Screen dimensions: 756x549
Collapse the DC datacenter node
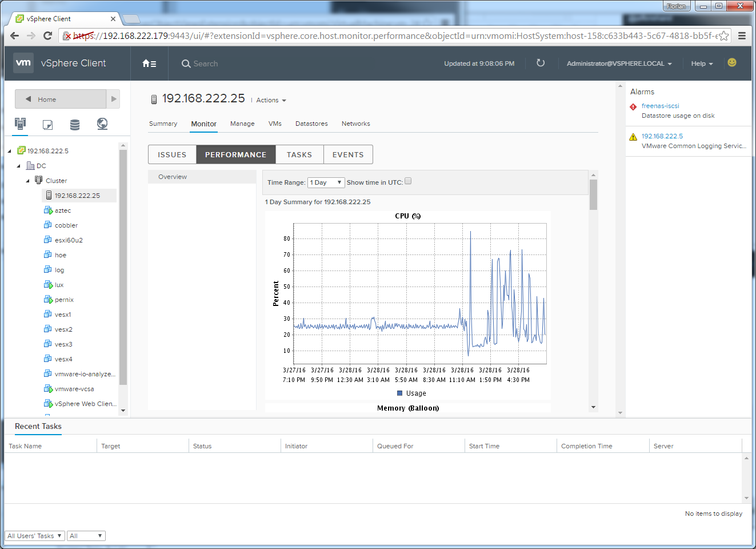(19, 166)
